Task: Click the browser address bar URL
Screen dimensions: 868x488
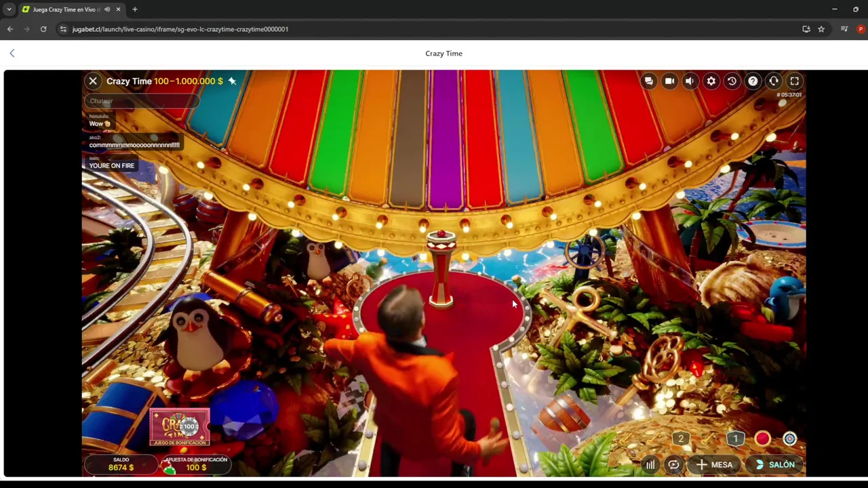Action: tap(180, 29)
